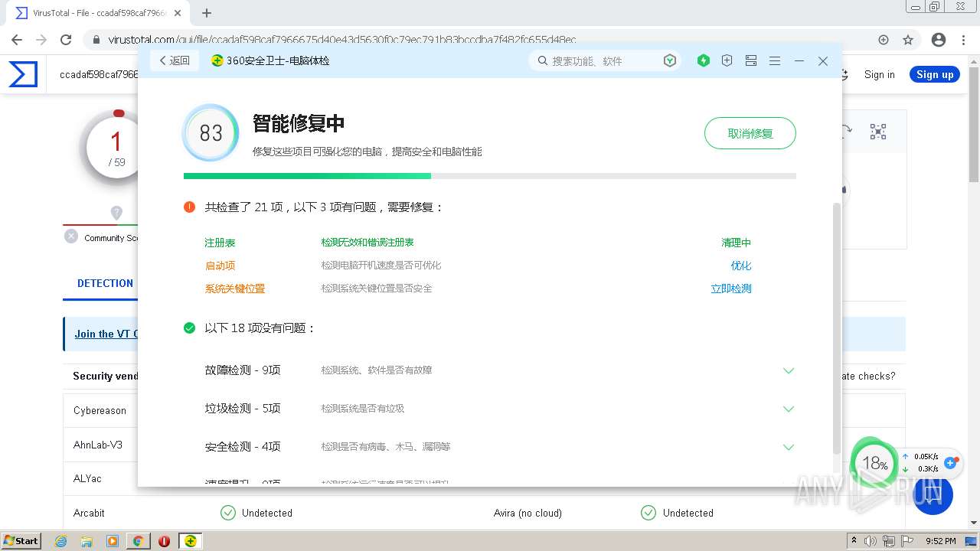Switch to the DETECTION tab on VirusTotal
Image resolution: width=980 pixels, height=551 pixels.
click(x=105, y=283)
